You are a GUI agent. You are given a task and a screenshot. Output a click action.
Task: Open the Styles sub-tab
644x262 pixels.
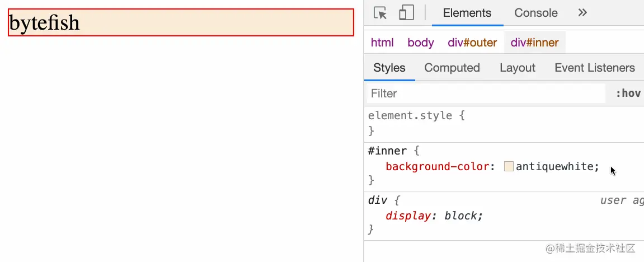pos(389,68)
